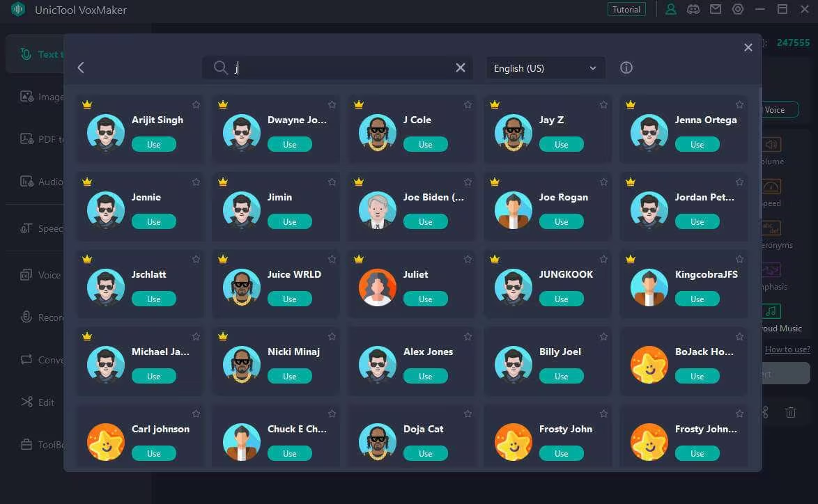Image resolution: width=818 pixels, height=504 pixels.
Task: Toggle favorite star for Jay Z
Action: 603,104
